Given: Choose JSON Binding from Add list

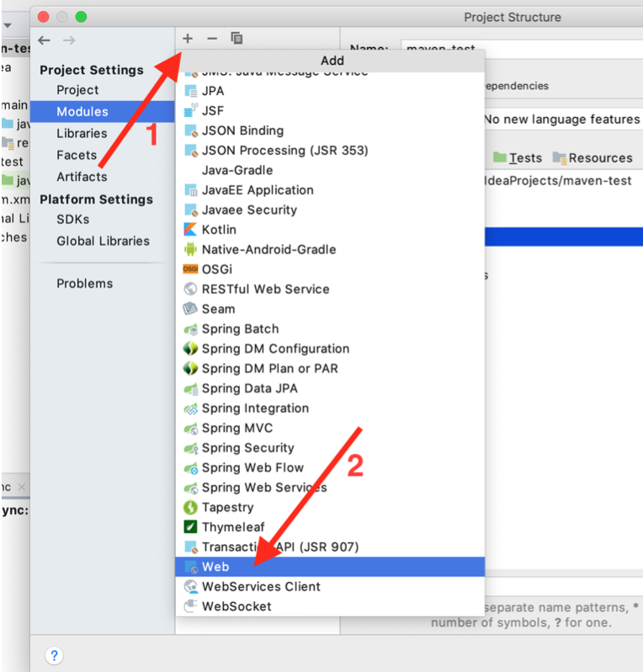Looking at the screenshot, I should (x=330, y=131).
